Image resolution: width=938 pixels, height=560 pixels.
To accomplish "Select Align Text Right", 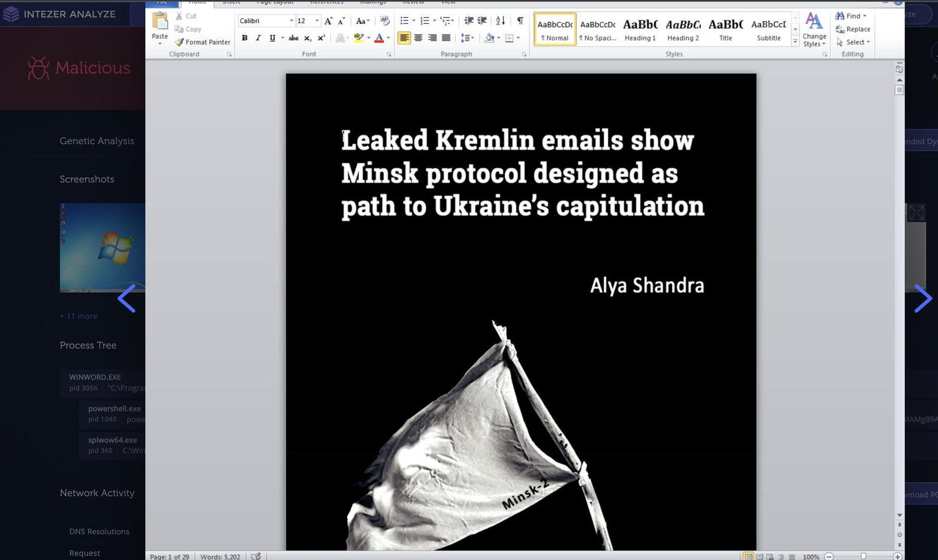I will click(x=432, y=38).
